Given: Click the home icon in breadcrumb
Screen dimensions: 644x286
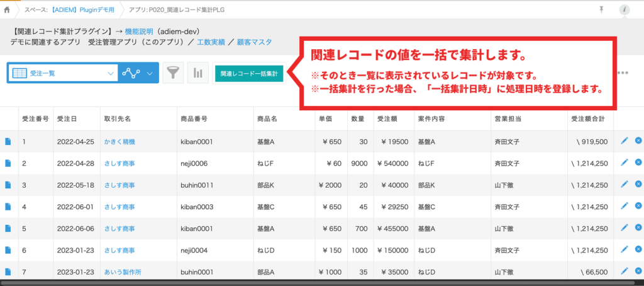Looking at the screenshot, I should coord(7,9).
